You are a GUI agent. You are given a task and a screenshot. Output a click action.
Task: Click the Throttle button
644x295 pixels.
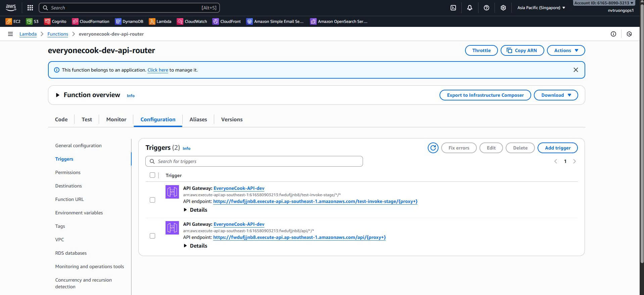point(481,50)
